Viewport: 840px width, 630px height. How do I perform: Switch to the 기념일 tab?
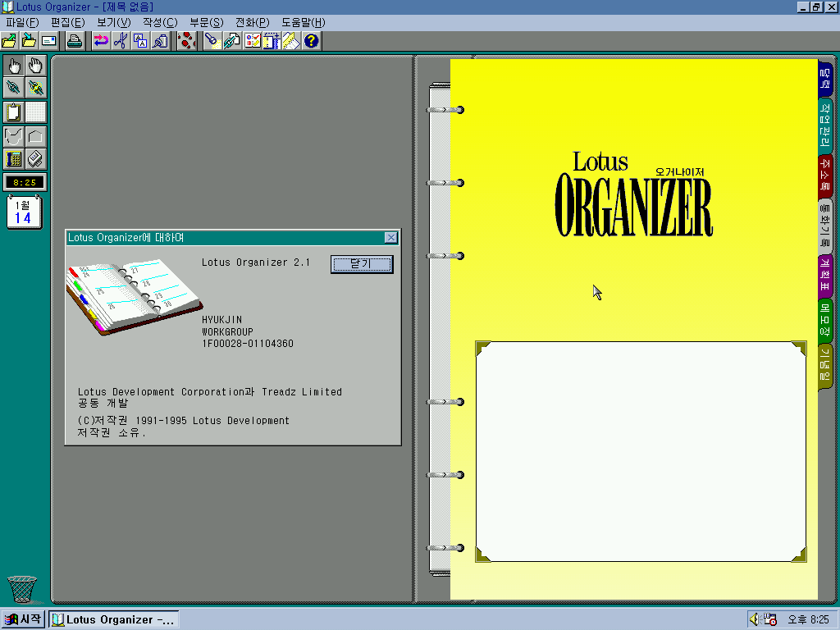825,365
